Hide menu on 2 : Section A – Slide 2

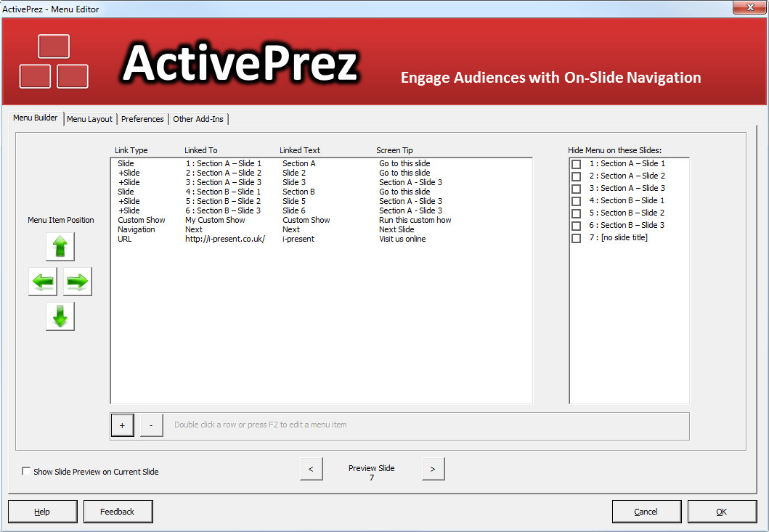(x=577, y=176)
